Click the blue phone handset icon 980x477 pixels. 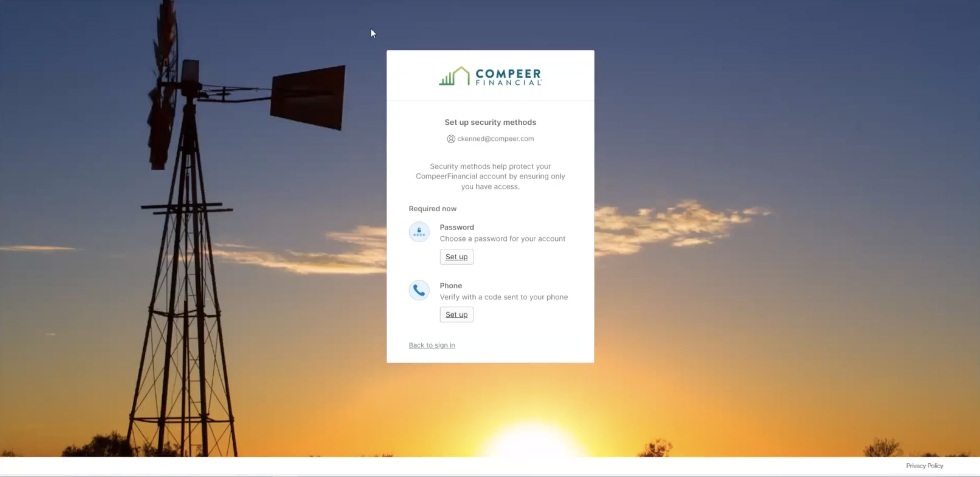pos(419,291)
